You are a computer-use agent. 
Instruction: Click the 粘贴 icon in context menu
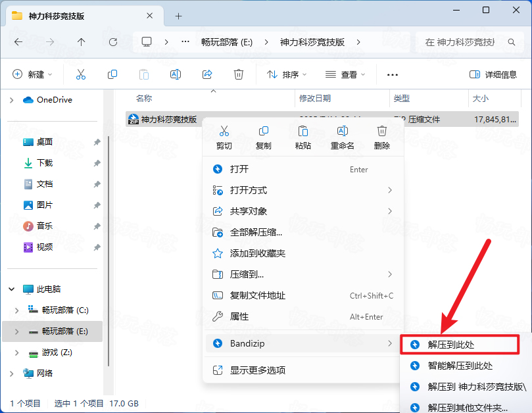click(x=303, y=131)
